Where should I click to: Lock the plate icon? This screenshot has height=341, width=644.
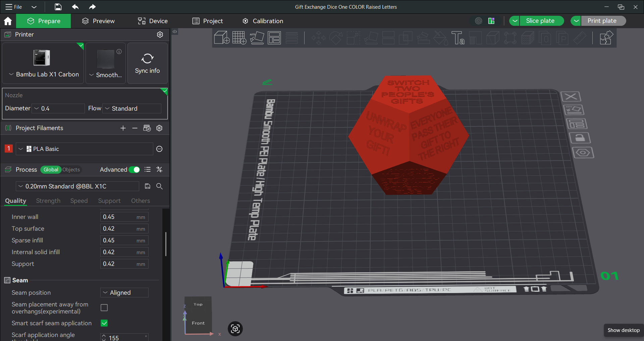[580, 138]
